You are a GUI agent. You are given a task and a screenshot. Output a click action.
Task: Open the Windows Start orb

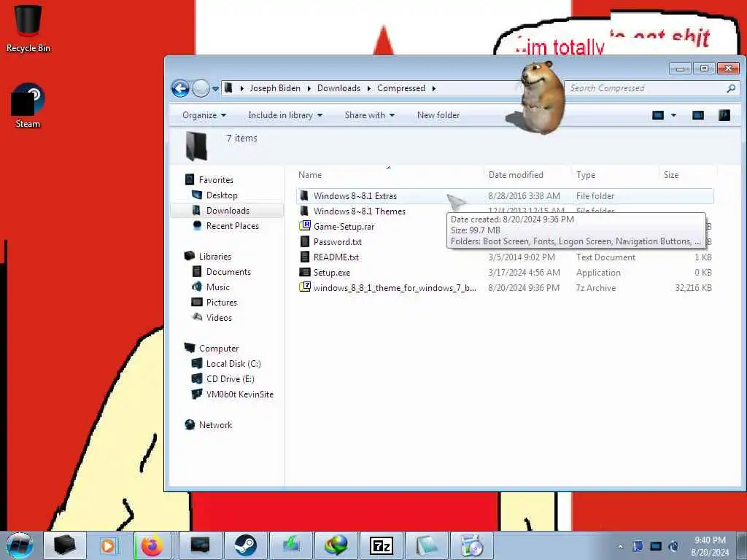click(20, 545)
